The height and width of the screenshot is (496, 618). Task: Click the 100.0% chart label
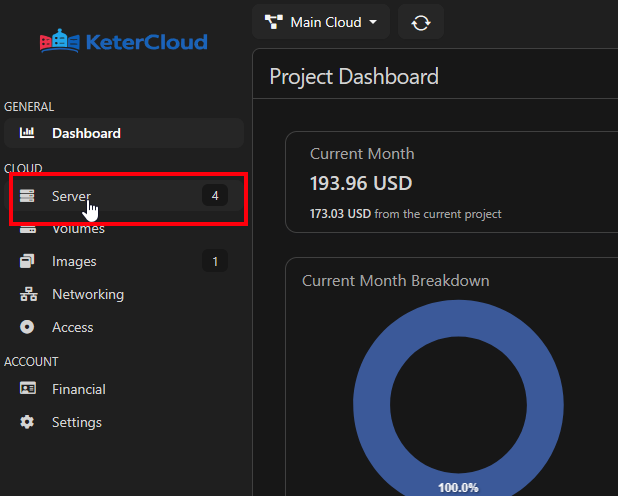point(458,488)
